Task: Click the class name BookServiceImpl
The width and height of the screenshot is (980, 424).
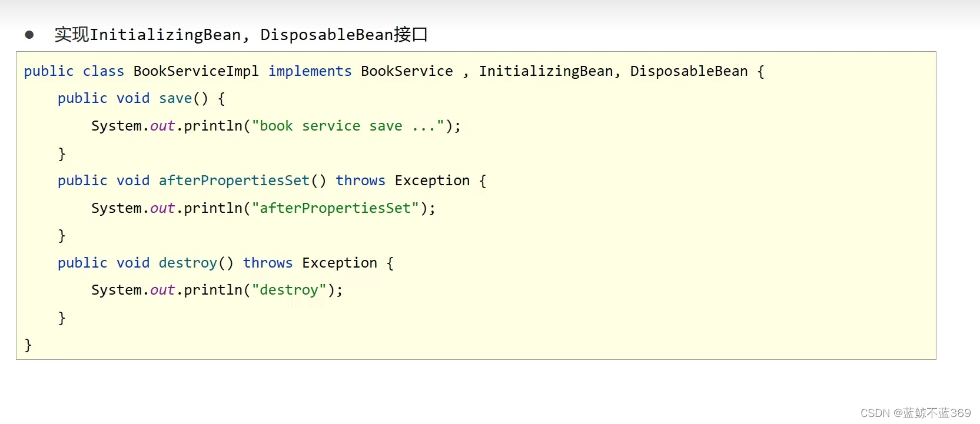Action: [196, 71]
